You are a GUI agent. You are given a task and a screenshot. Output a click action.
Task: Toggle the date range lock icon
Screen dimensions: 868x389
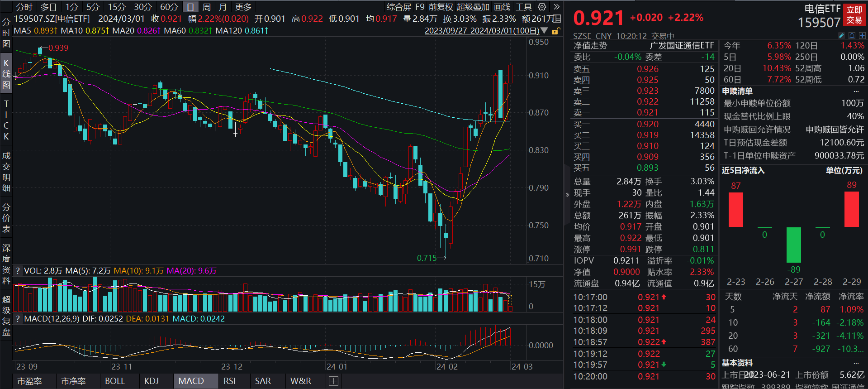point(555,31)
